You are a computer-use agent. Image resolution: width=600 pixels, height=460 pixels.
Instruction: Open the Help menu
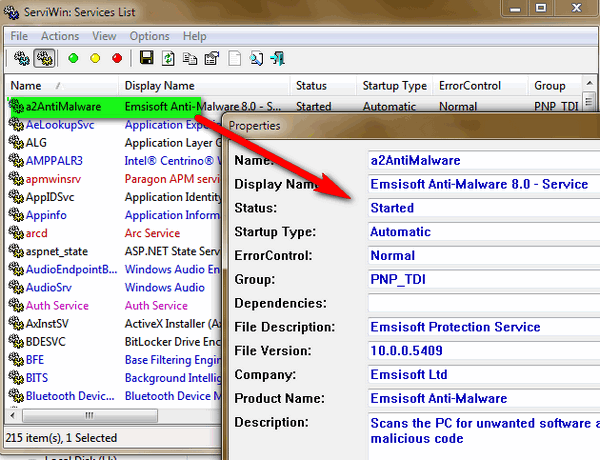coord(194,36)
